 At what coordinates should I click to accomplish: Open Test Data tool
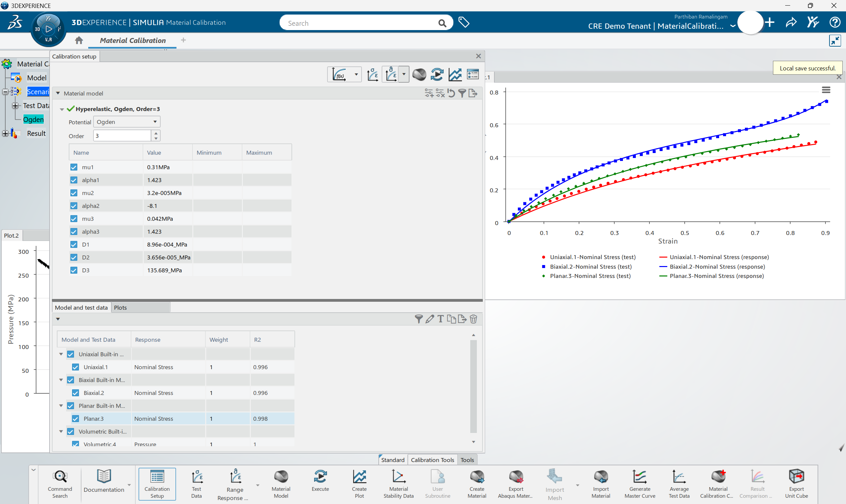pyautogui.click(x=196, y=483)
